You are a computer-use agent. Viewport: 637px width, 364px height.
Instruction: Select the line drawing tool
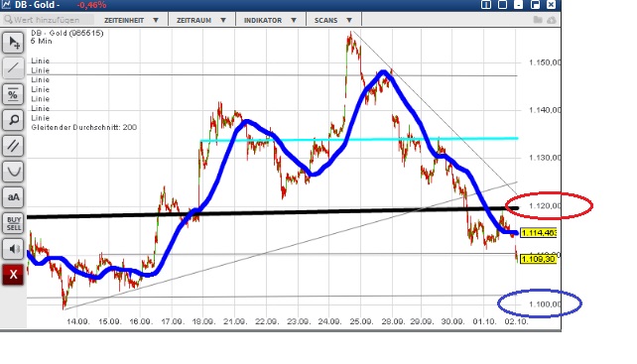click(x=14, y=67)
